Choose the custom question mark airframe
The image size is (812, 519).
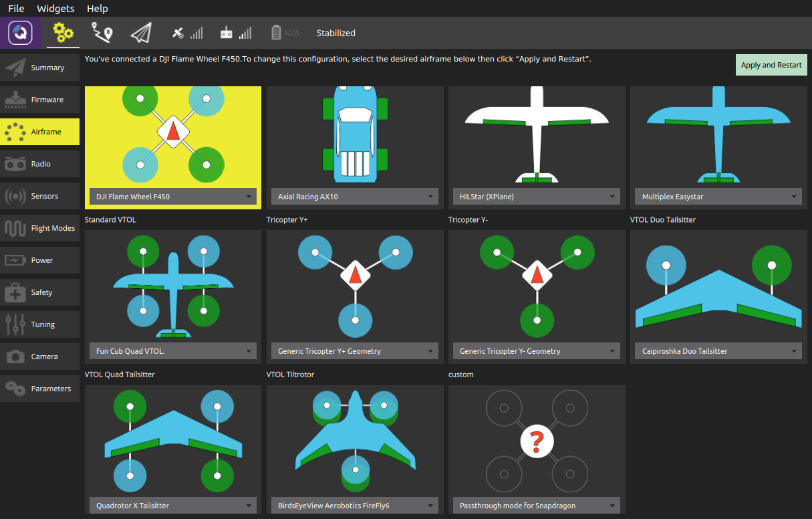[537, 441]
